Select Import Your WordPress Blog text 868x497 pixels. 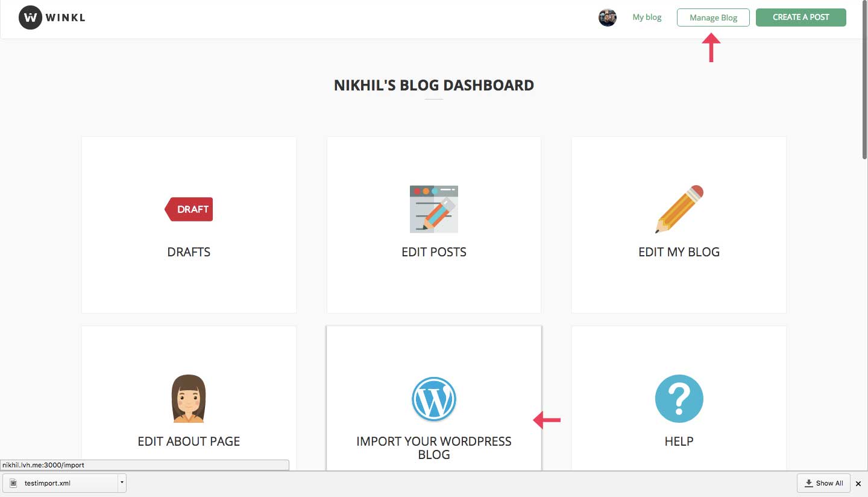[434, 448]
